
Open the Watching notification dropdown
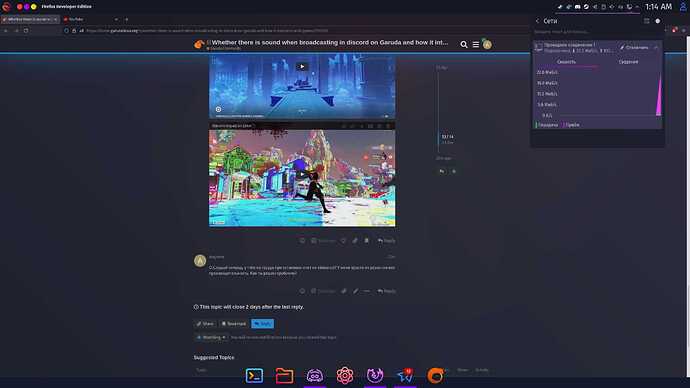(211, 337)
